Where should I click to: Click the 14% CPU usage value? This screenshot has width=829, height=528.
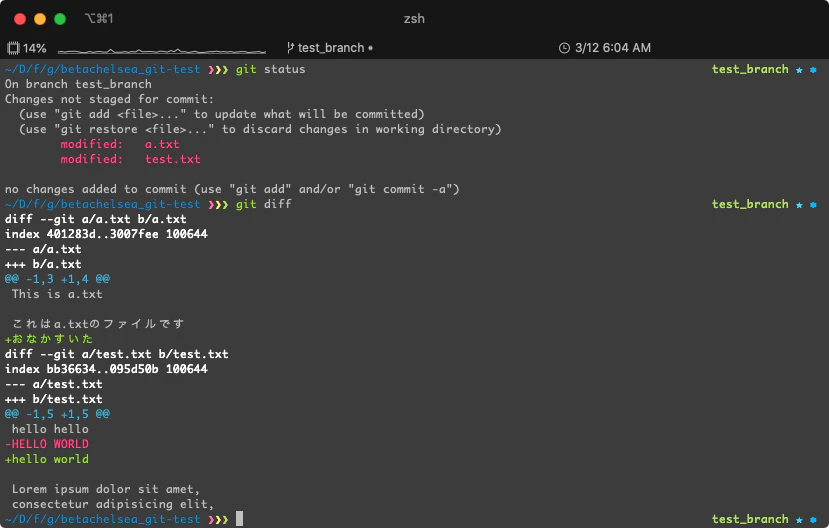point(34,48)
